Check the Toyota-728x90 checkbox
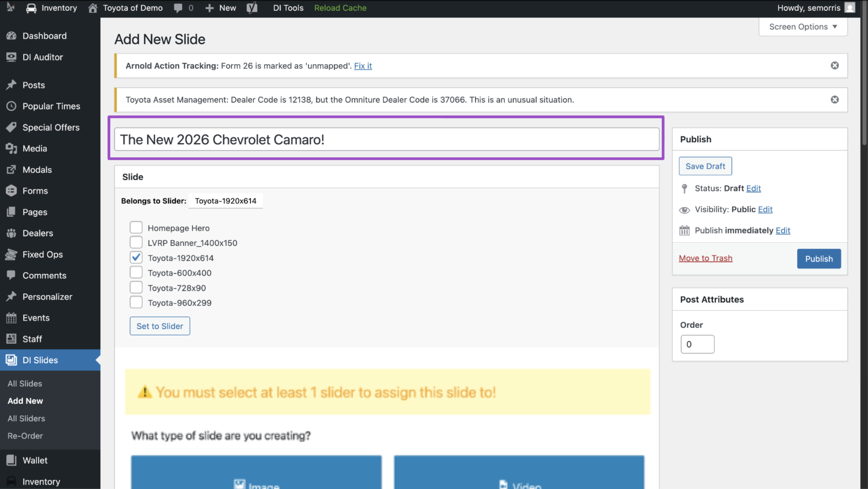 pyautogui.click(x=136, y=287)
